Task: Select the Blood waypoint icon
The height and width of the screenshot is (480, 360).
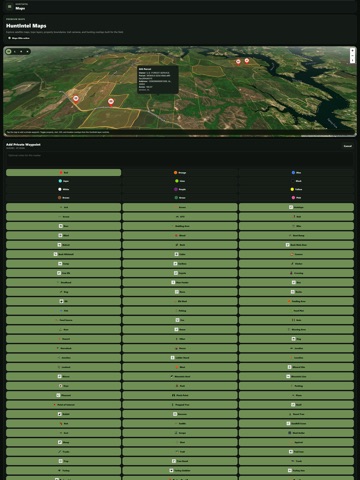Action: pyautogui.click(x=180, y=235)
